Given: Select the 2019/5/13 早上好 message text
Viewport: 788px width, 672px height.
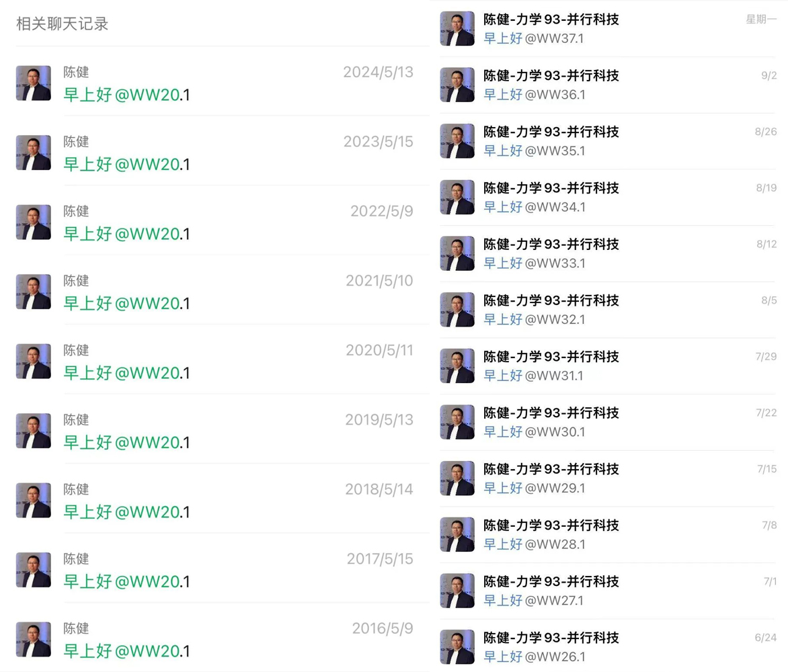Looking at the screenshot, I should 126,442.
